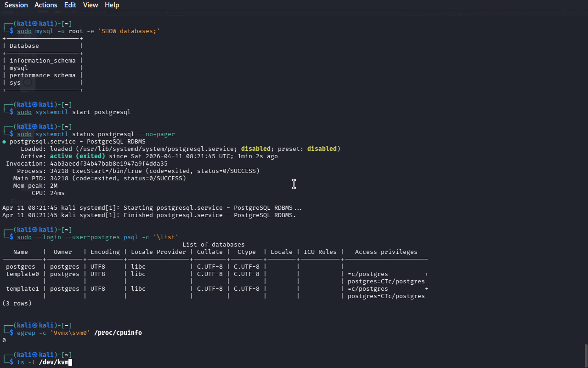Screen dimensions: 588x368
Task: Select the information_schema database row
Action: tap(42, 61)
